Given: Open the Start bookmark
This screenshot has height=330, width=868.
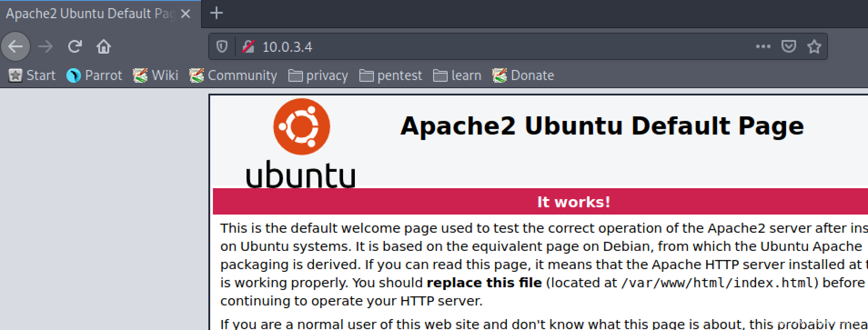Looking at the screenshot, I should [32, 75].
